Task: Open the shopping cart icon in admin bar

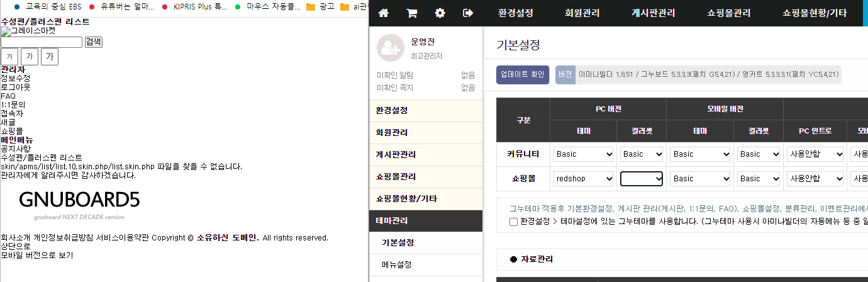Action: pyautogui.click(x=412, y=13)
